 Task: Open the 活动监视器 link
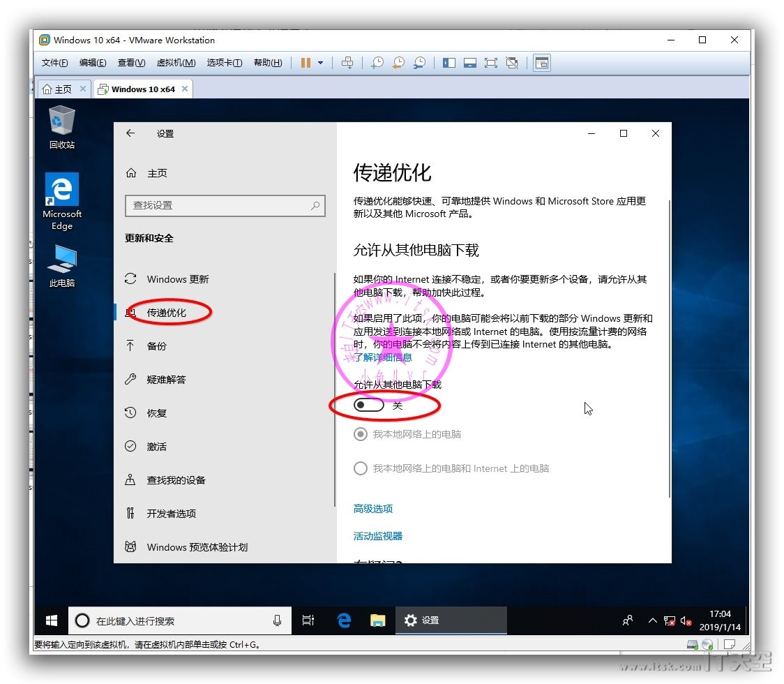click(x=378, y=537)
